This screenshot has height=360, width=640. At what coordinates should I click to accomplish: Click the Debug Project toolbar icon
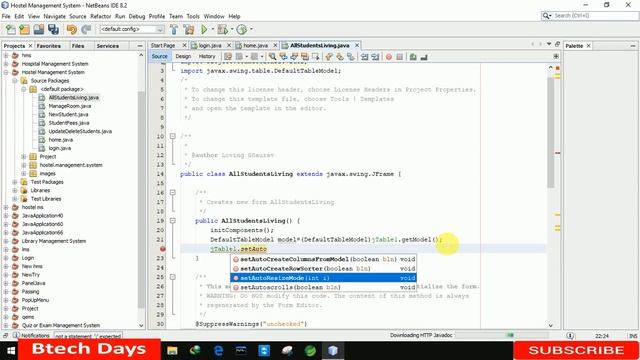click(x=222, y=29)
